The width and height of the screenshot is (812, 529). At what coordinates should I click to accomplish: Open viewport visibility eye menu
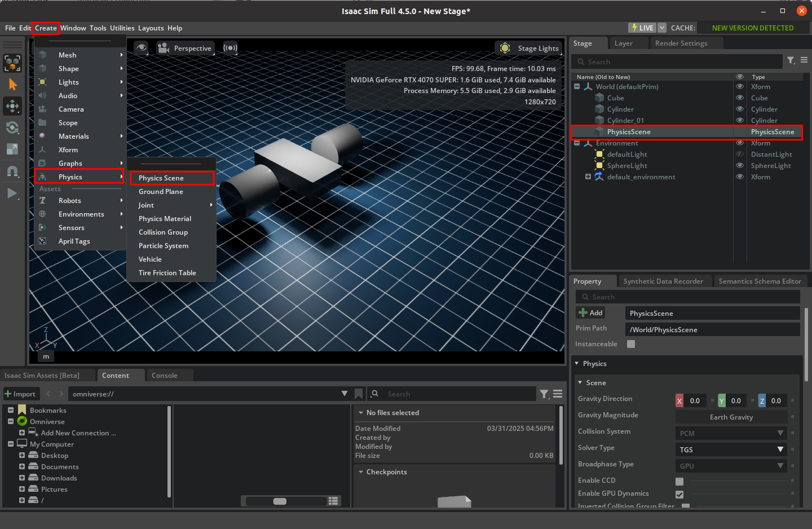(141, 48)
